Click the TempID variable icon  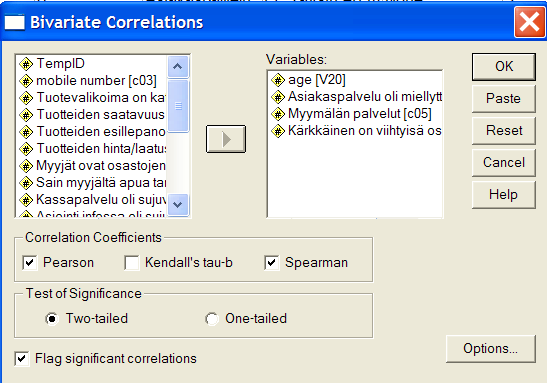(26, 64)
